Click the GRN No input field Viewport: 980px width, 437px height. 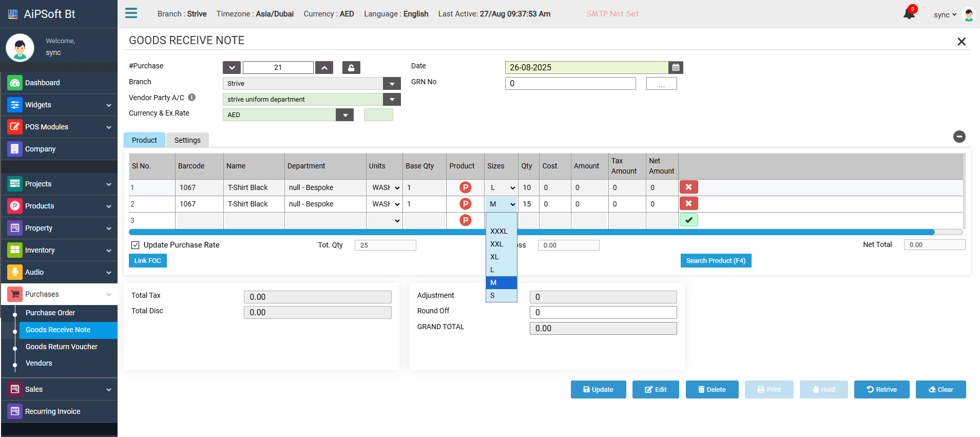[570, 84]
